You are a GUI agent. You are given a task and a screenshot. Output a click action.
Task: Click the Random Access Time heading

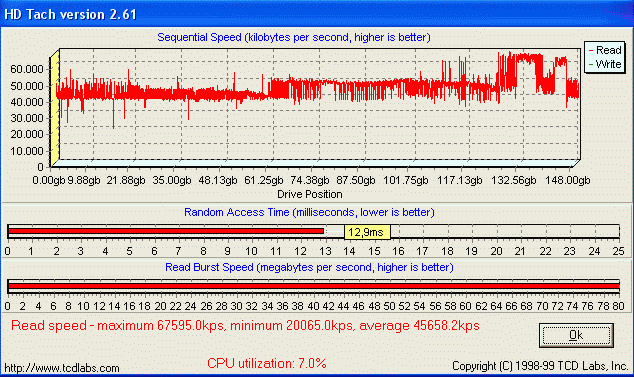tap(309, 212)
